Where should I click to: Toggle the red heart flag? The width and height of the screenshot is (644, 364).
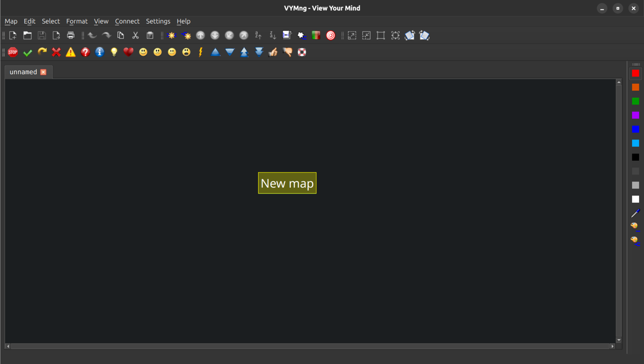point(128,52)
